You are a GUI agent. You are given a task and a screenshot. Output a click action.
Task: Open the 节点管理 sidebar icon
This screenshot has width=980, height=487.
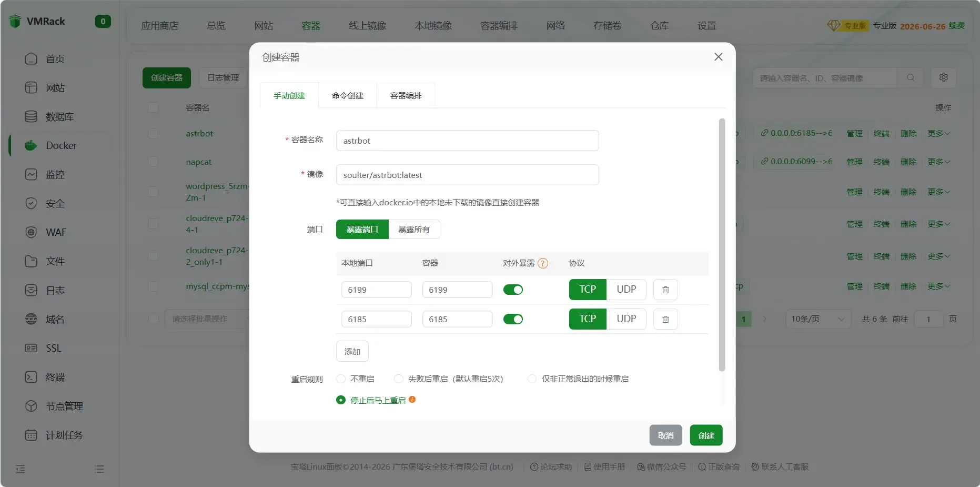tap(31, 406)
